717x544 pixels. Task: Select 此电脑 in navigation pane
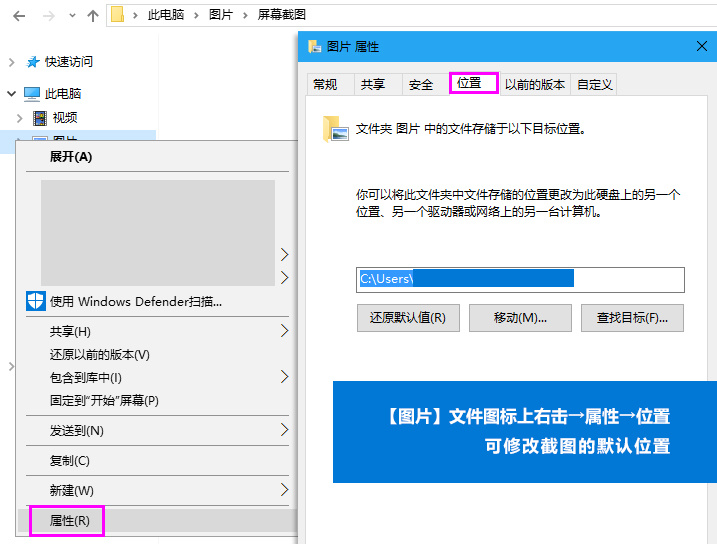63,94
